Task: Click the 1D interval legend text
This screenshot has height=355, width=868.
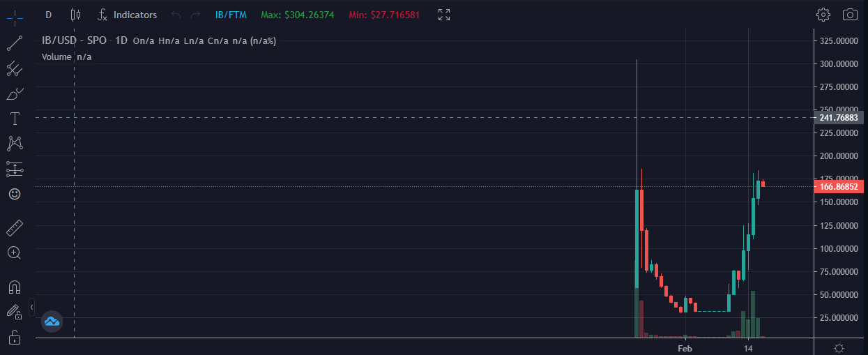Action: pos(121,41)
